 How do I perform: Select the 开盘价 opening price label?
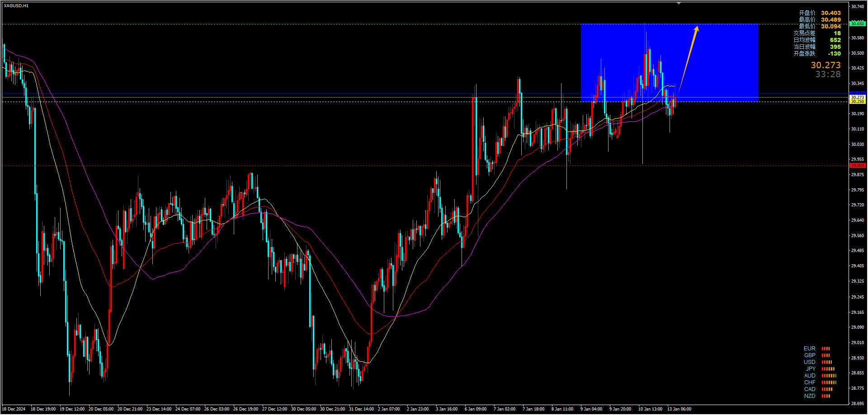point(807,13)
